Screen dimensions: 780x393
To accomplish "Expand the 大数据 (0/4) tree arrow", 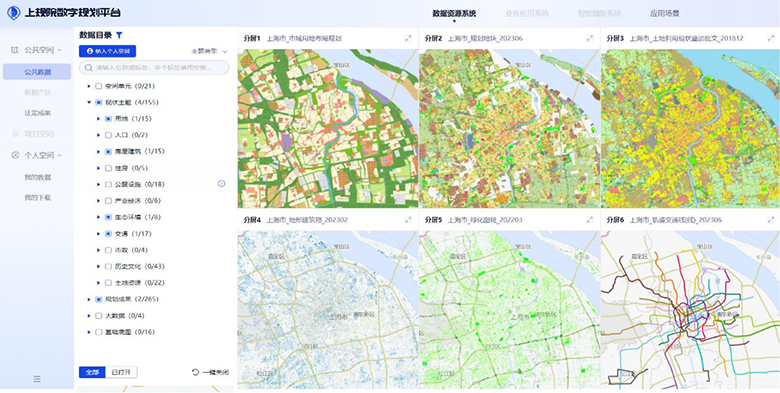I will (90, 315).
